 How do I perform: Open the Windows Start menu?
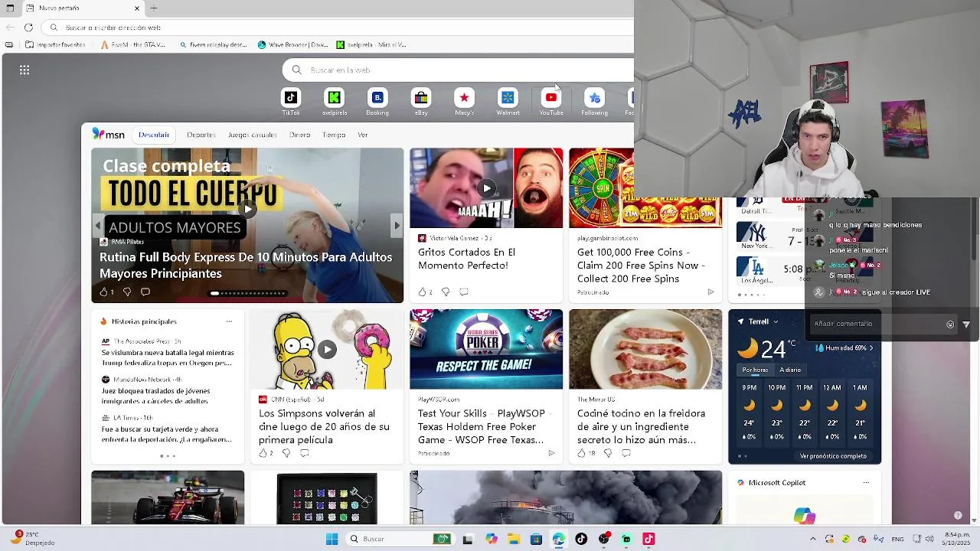pos(332,539)
